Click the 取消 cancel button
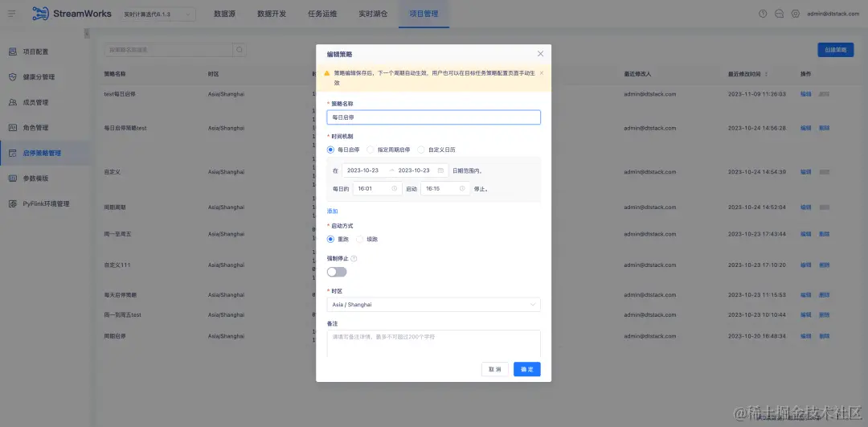 pyautogui.click(x=495, y=369)
